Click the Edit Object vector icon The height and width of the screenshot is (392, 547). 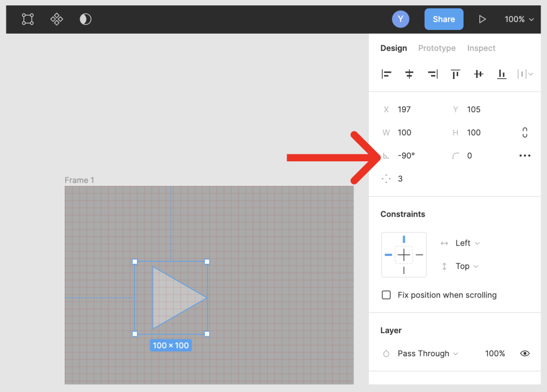(x=28, y=19)
